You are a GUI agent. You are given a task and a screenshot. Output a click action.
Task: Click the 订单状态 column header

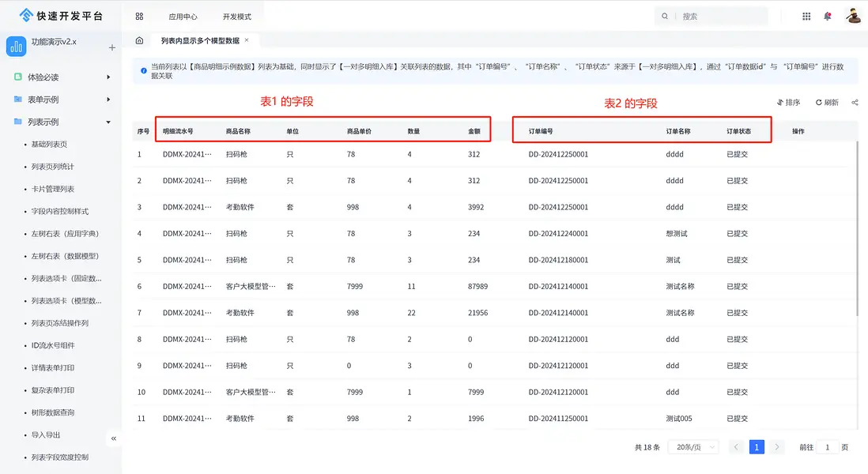[739, 131]
